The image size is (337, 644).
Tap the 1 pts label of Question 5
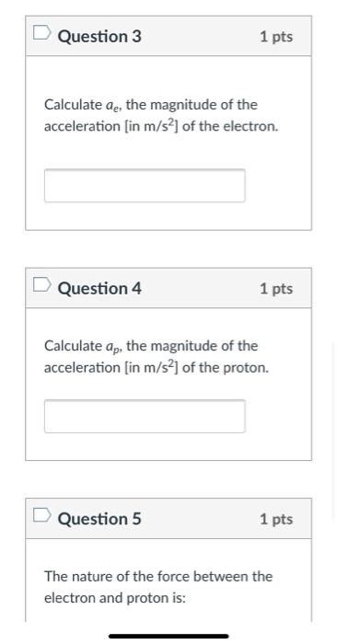click(x=276, y=519)
